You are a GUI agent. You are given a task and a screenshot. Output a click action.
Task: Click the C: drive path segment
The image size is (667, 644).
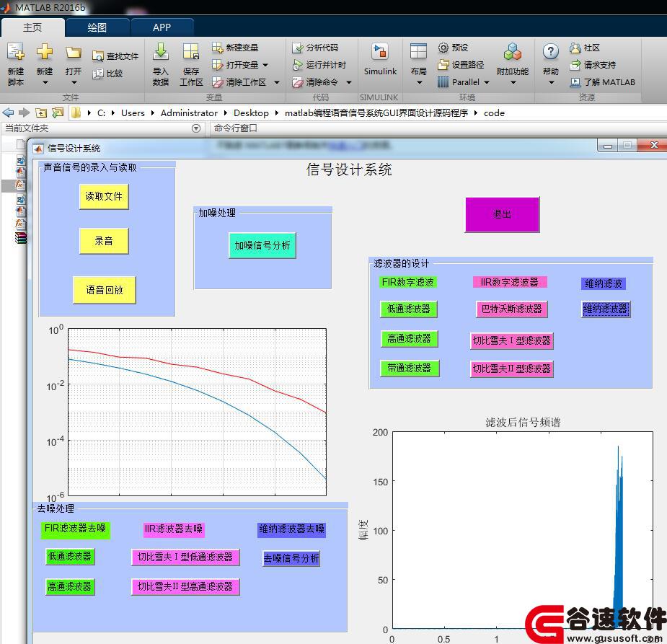[101, 113]
